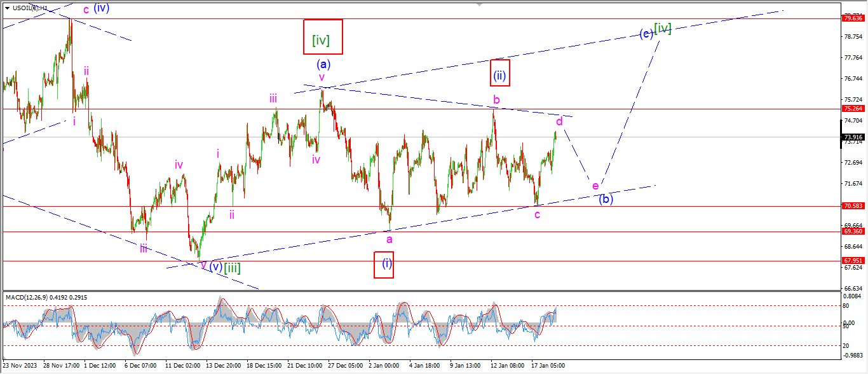The image size is (868, 374).
Task: Click the 70.583 red price tag
Action: (853, 206)
